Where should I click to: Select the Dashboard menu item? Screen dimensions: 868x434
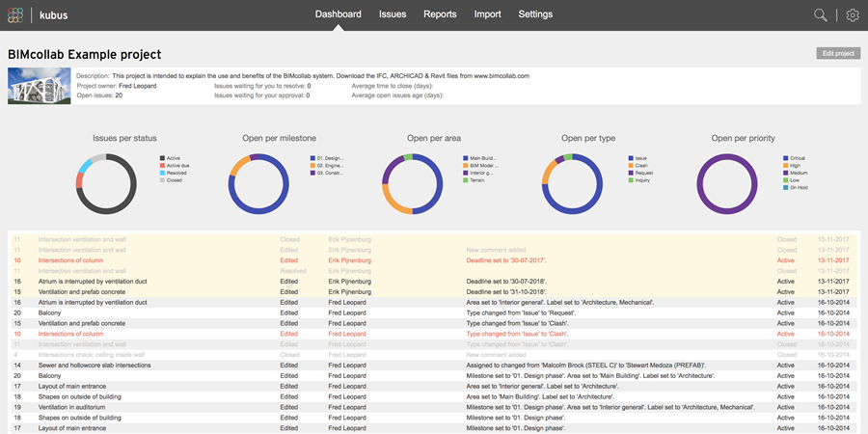tap(338, 14)
